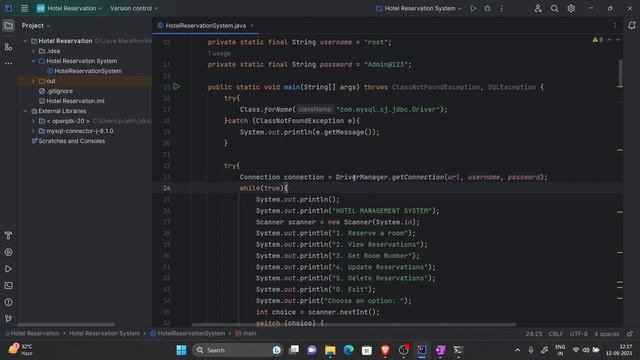Click project panel horizontal scrollbar
Screen dimensions: 640x360
[x=66, y=324]
